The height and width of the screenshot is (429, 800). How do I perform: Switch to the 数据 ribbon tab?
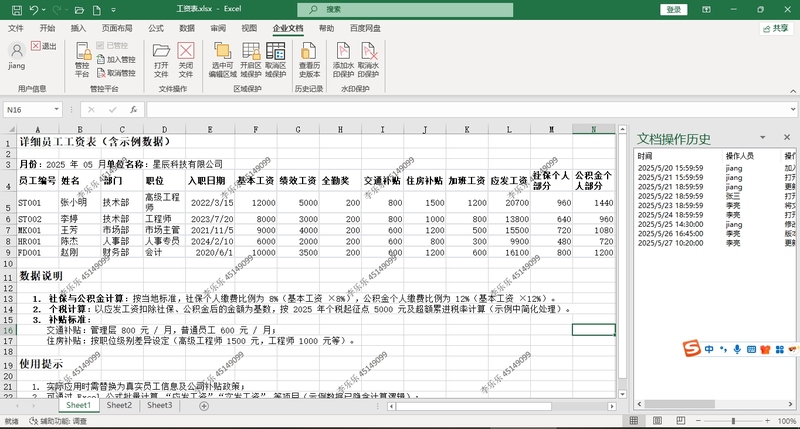(187, 28)
